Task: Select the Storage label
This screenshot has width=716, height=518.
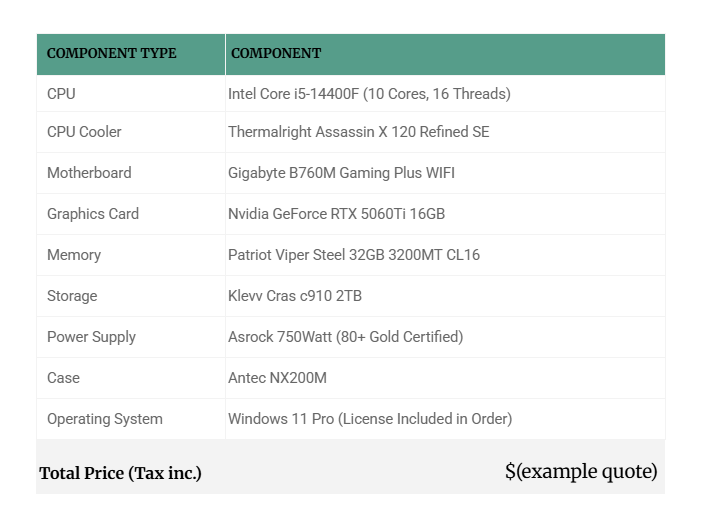Action: [72, 296]
